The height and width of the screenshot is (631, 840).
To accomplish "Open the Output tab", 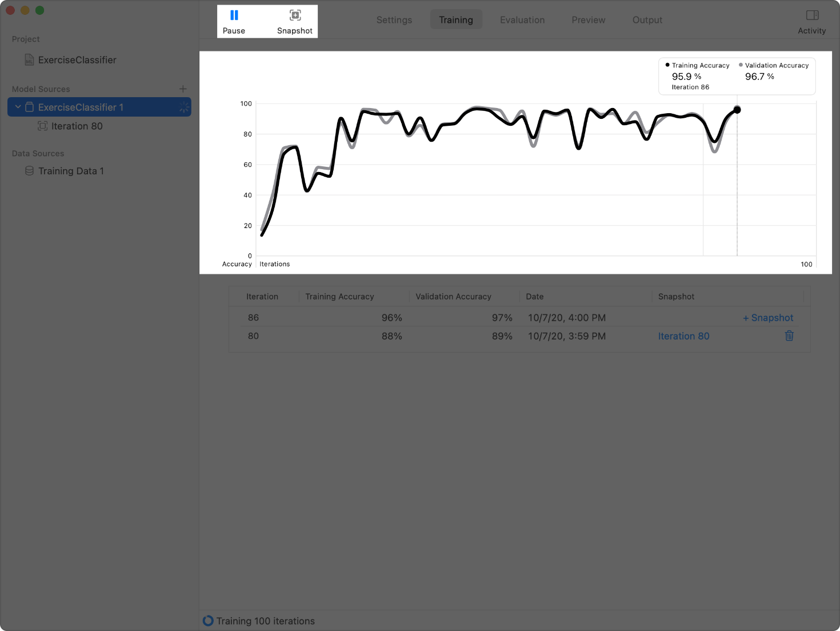I will point(647,20).
